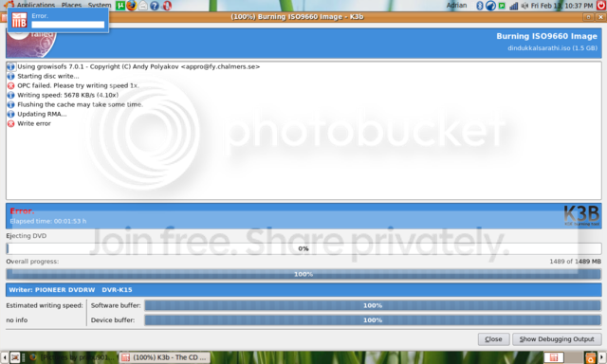Click the Ejecting DVD progress bar
The height and width of the screenshot is (364, 607).
click(x=303, y=248)
